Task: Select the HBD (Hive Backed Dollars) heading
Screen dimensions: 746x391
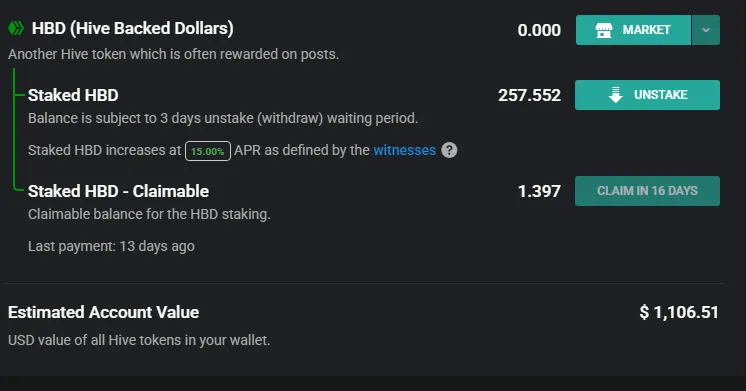Action: tap(133, 29)
